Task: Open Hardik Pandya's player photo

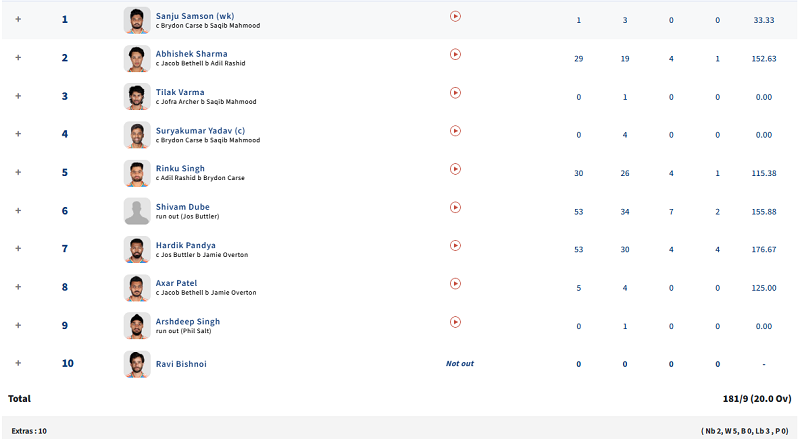Action: click(137, 250)
